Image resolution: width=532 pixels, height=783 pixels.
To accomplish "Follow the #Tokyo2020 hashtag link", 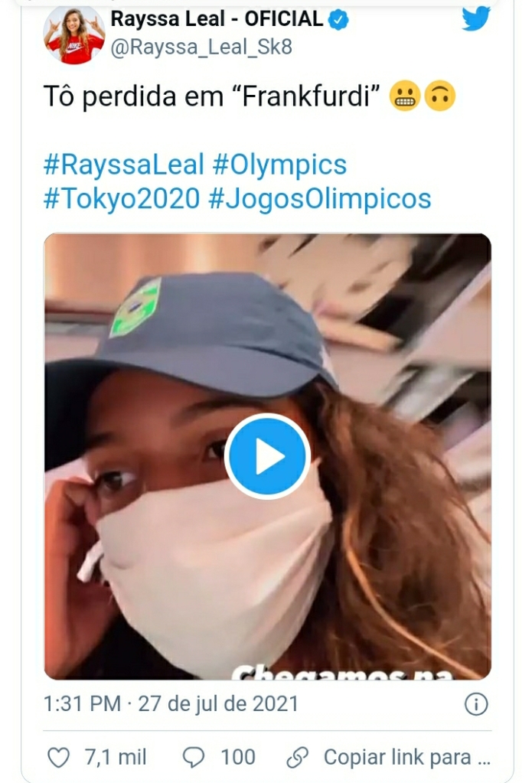I will (x=122, y=199).
